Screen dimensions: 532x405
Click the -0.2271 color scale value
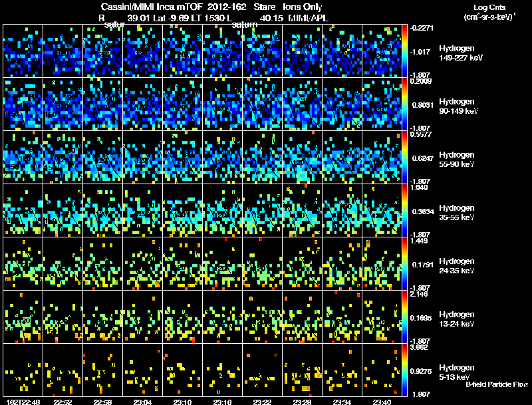422,28
